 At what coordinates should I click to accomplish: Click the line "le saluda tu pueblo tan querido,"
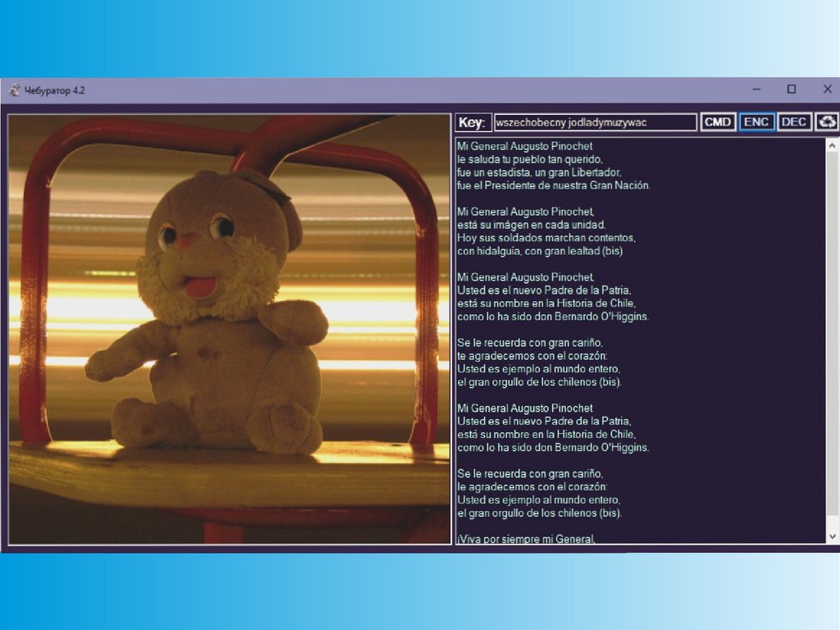point(530,159)
